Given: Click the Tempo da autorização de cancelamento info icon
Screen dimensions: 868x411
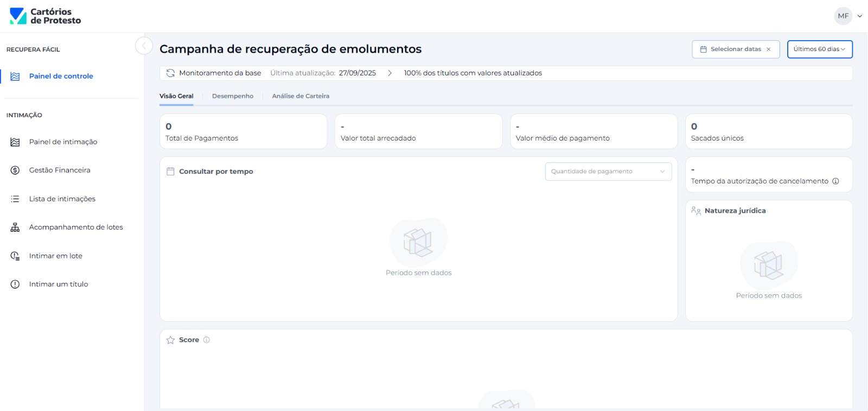Looking at the screenshot, I should click(x=835, y=181).
